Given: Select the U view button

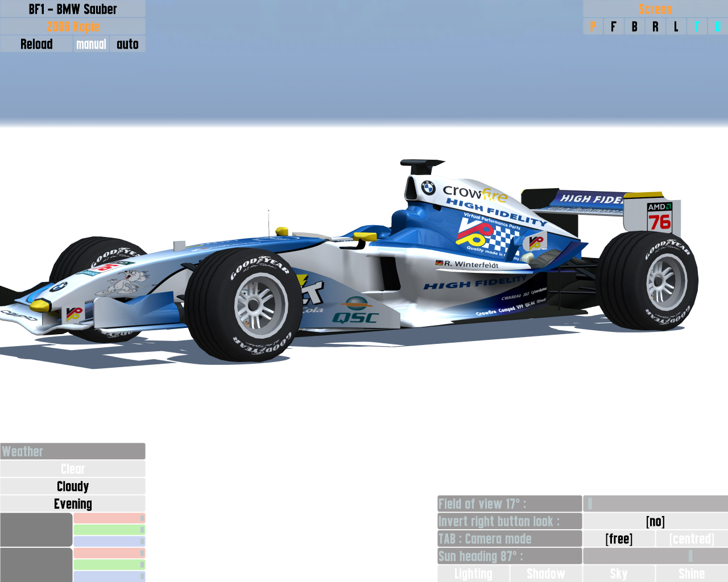Looking at the screenshot, I should pyautogui.click(x=718, y=27).
